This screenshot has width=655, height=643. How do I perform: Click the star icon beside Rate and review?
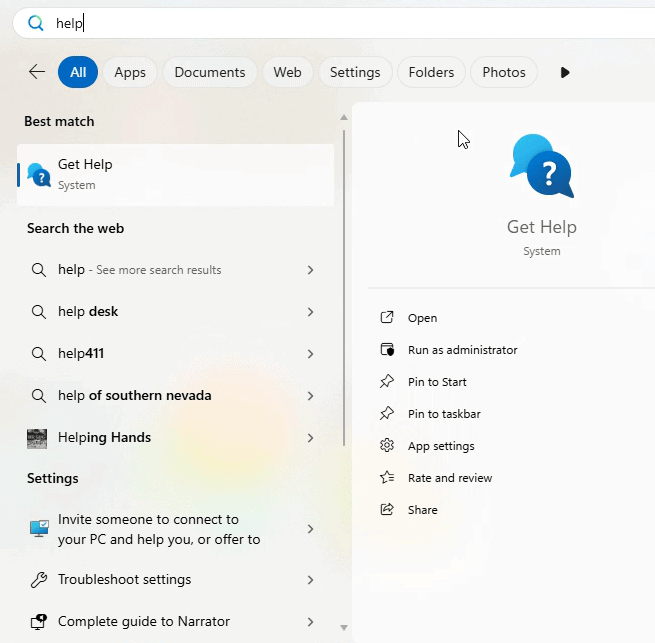point(387,477)
